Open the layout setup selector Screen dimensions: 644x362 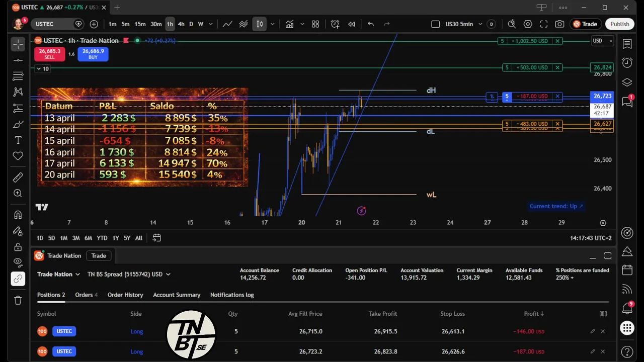pyautogui.click(x=436, y=24)
